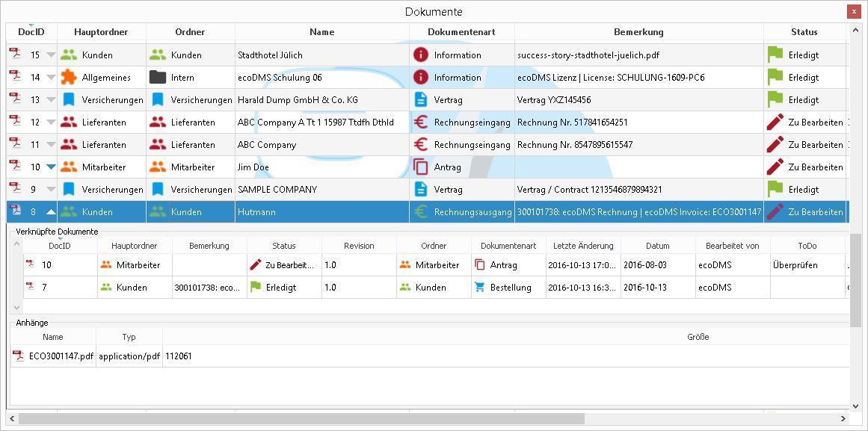Click the green flag Erledigt icon in row 15
Viewport: 868px width, 431px height.
tap(775, 55)
